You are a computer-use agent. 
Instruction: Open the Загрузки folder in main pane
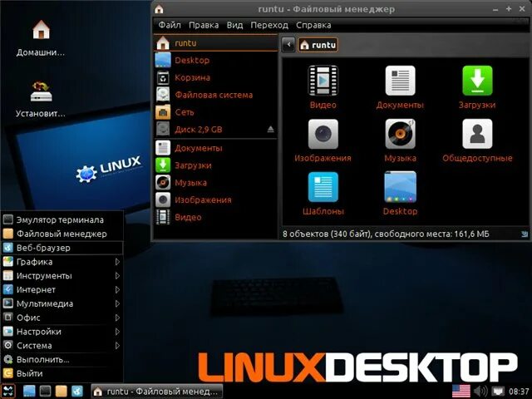click(477, 86)
